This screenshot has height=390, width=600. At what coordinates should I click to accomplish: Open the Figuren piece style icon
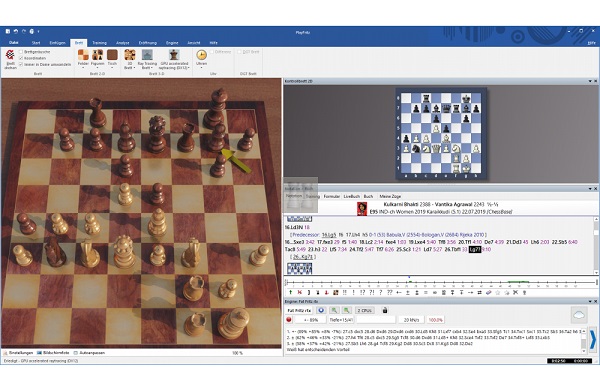pos(98,58)
